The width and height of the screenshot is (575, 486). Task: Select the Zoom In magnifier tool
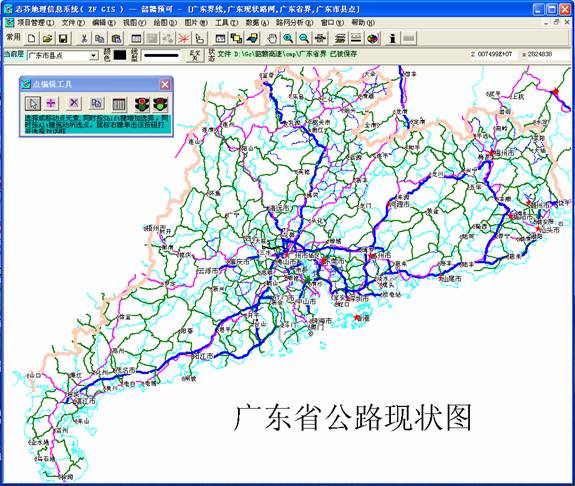click(288, 38)
